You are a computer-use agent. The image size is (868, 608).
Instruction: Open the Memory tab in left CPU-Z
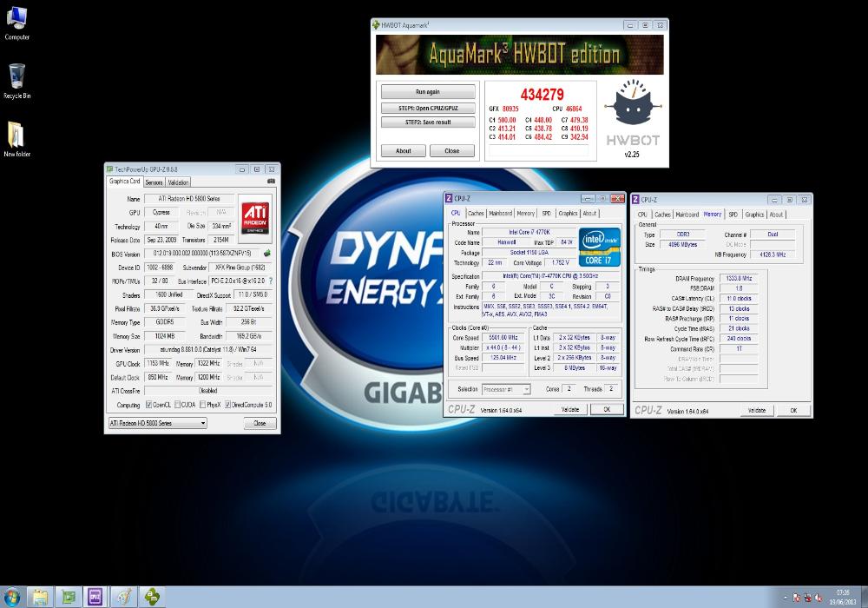tap(525, 213)
